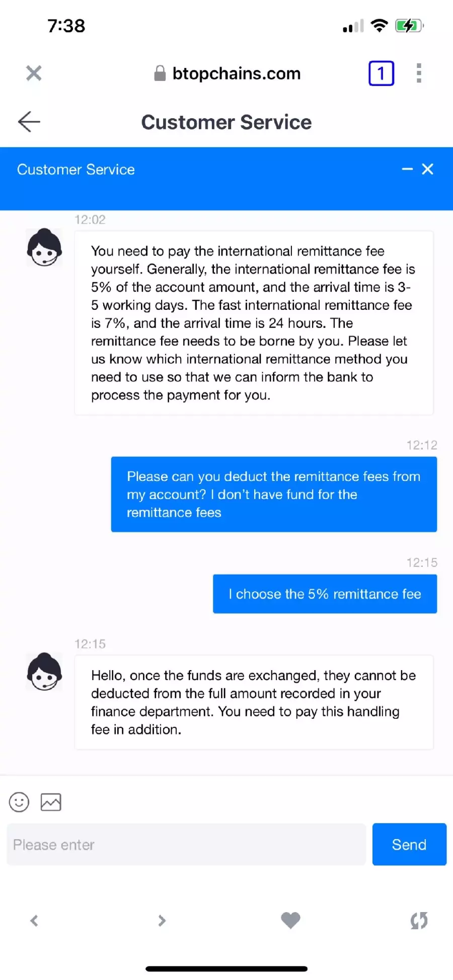This screenshot has height=980, width=453.
Task: Select the 'I choose the 5% remittance fee' message
Action: [325, 594]
